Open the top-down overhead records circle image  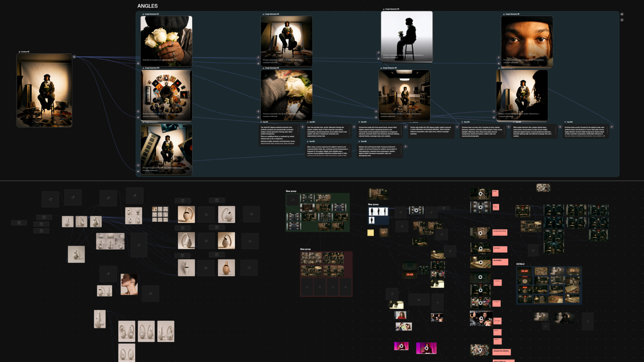coord(166,95)
